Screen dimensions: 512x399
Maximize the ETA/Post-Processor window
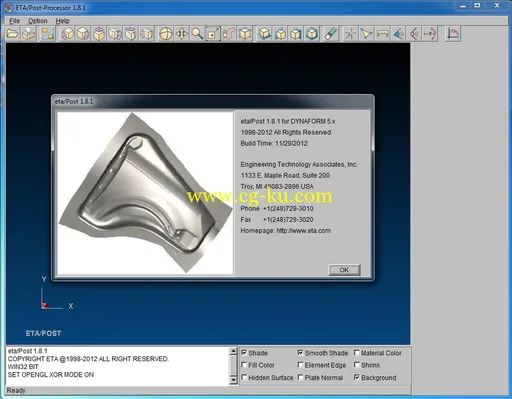click(x=477, y=6)
